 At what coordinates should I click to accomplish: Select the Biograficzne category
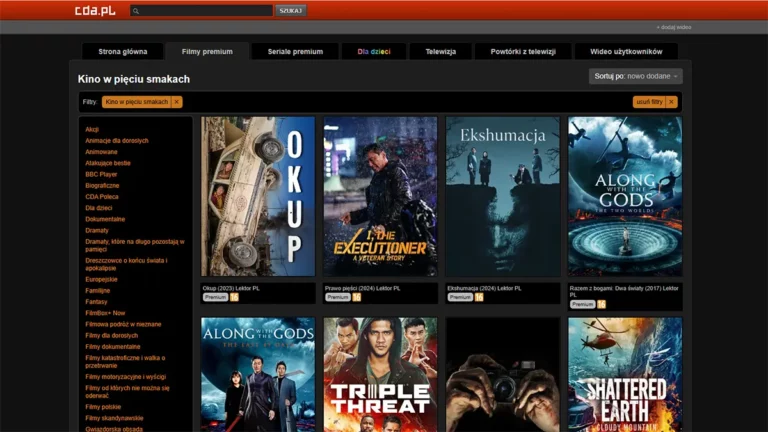[x=102, y=186]
